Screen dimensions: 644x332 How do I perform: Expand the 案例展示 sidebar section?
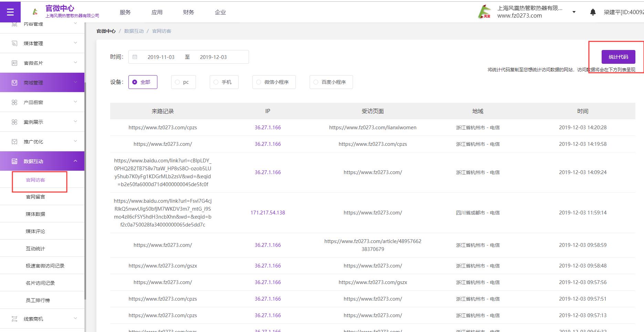click(75, 122)
